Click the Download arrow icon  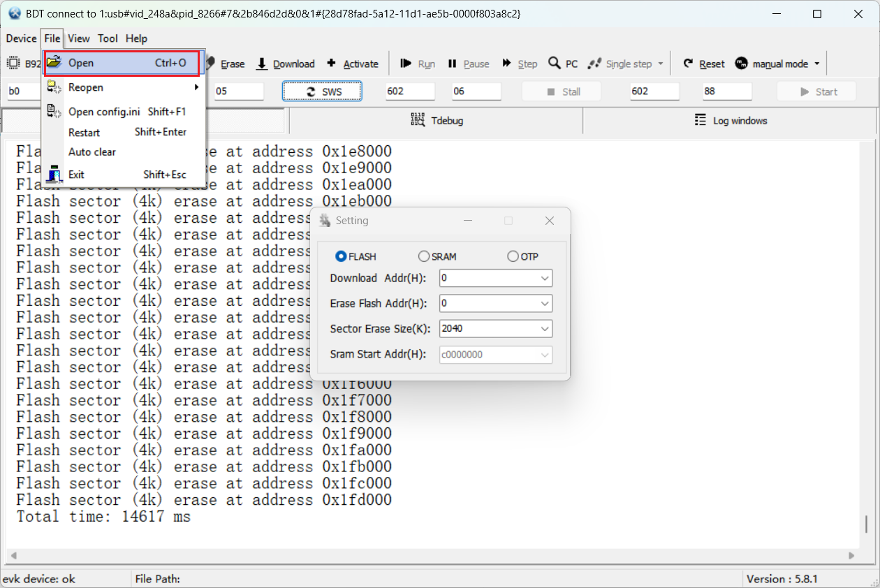click(x=262, y=64)
